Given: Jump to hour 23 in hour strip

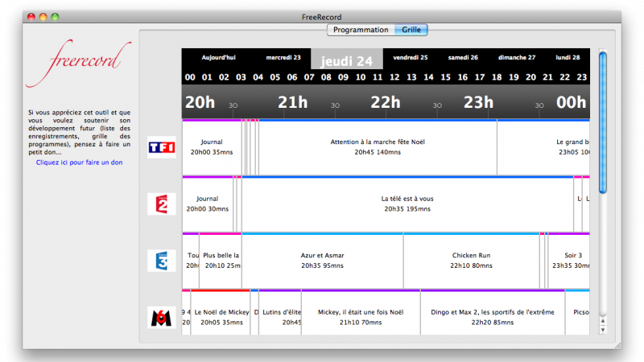Looking at the screenshot, I should click(582, 77).
